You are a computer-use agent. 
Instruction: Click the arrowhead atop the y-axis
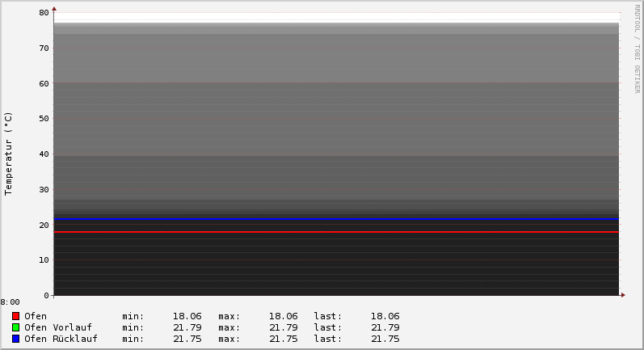(x=54, y=9)
